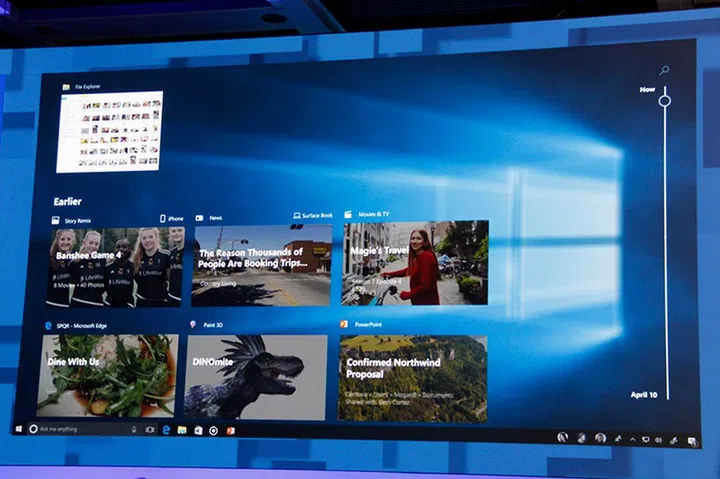Open File Explorer from the taskbar
Image resolution: width=720 pixels, height=479 pixels.
coord(182,430)
